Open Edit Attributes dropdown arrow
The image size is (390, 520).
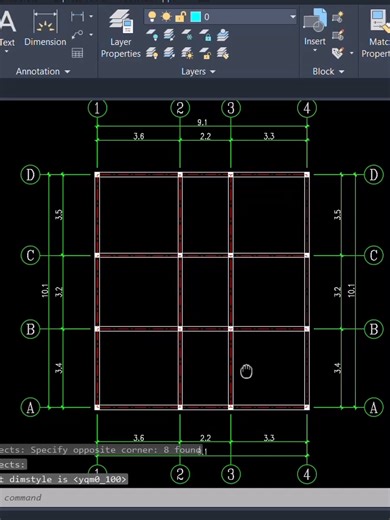(x=351, y=53)
